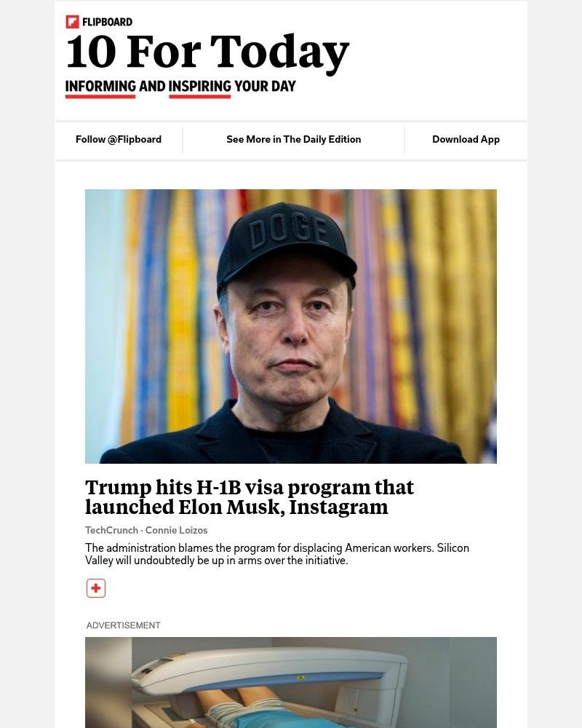Click the ADVERTISEMENT label
Viewport: 582px width, 728px height.
click(124, 625)
